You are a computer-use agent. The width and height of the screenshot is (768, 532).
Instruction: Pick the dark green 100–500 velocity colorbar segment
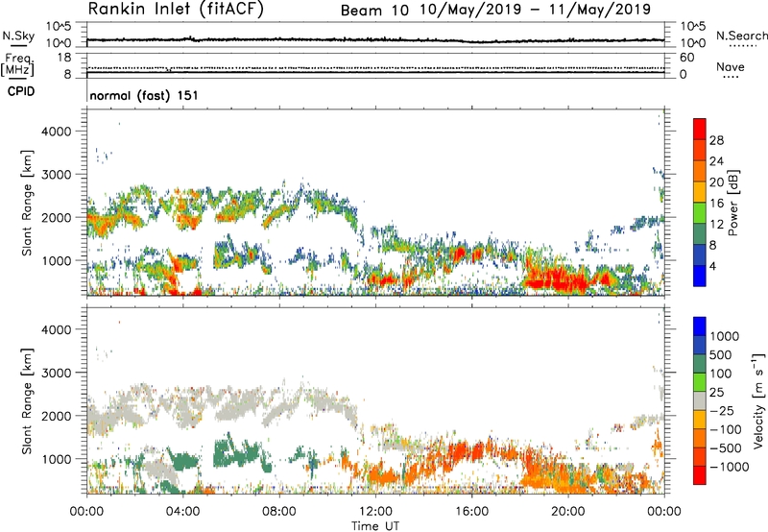click(700, 364)
